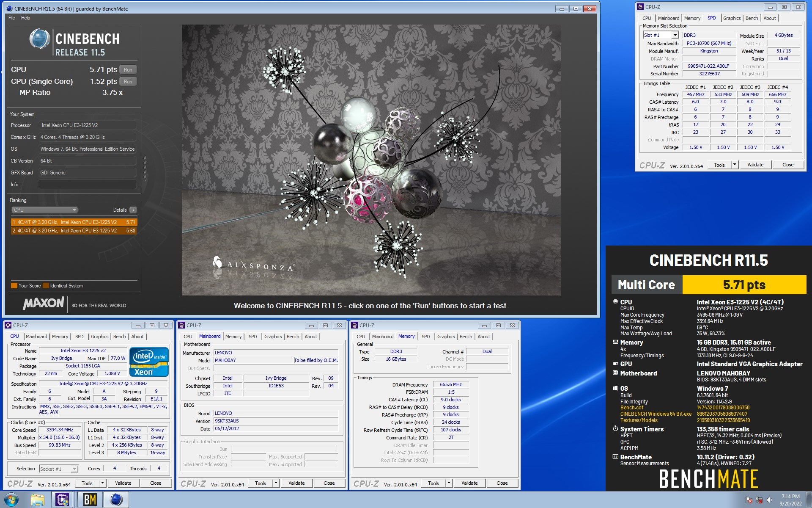Switch to the Bench tab in the CPU-Z CPU-tab window

120,337
